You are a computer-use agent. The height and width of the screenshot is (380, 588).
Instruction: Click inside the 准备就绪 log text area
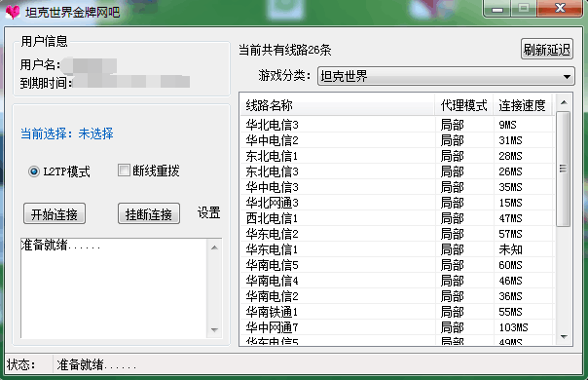114,288
